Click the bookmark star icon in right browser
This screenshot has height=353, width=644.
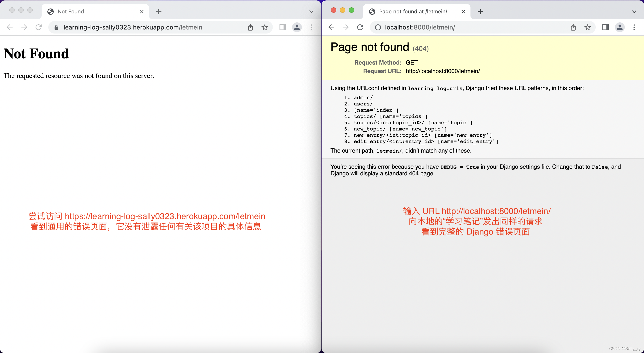pos(587,27)
